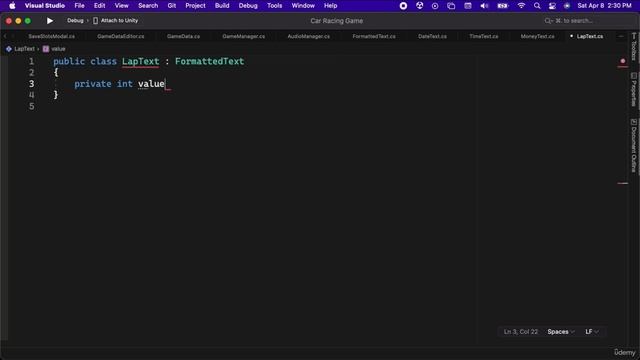The height and width of the screenshot is (360, 640).
Task: Switch to the DateText.cs tab
Action: click(432, 36)
